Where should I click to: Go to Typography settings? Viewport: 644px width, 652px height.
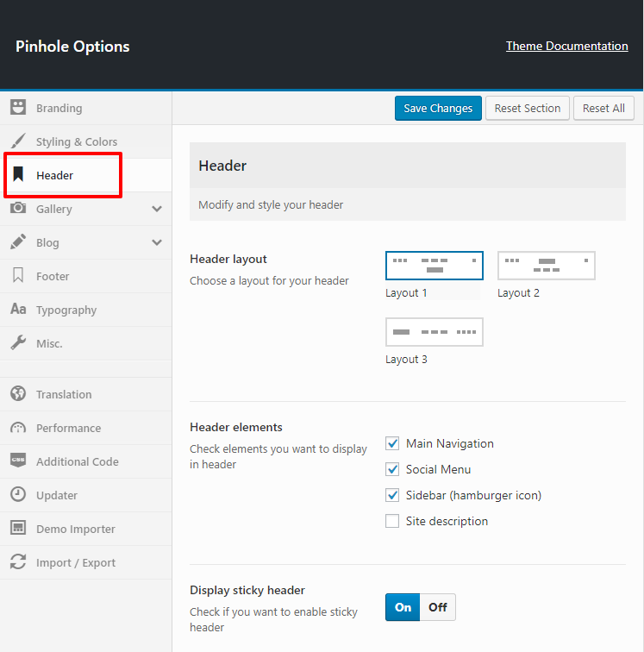[85, 310]
